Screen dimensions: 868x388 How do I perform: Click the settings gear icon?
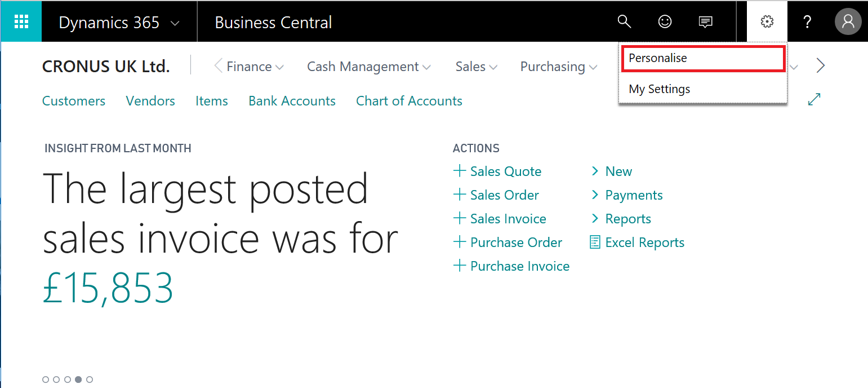click(x=767, y=22)
